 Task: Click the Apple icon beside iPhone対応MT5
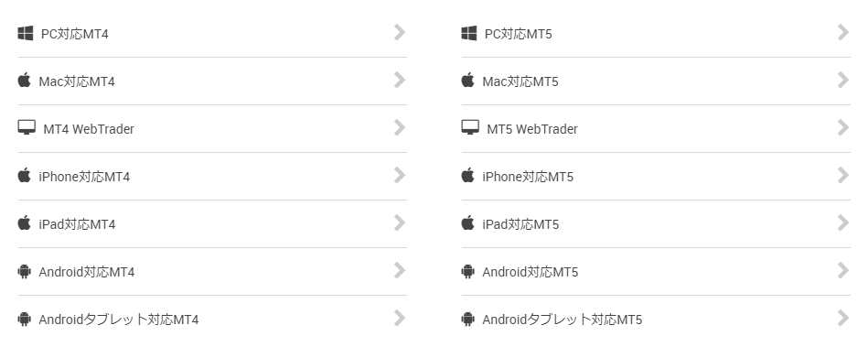tap(467, 176)
